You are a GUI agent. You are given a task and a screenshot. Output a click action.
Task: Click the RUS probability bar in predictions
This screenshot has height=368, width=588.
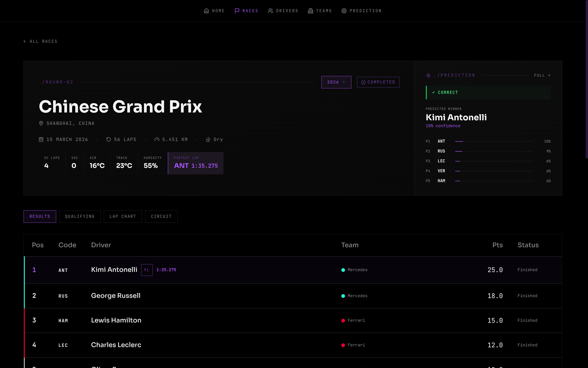(x=494, y=151)
